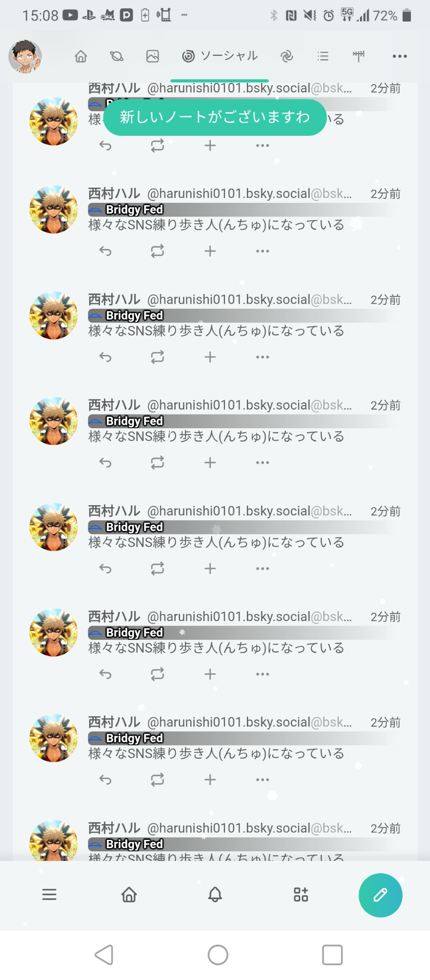The image size is (430, 980).
Task: Open the top-right three-dot options menu
Action: pyautogui.click(x=400, y=56)
